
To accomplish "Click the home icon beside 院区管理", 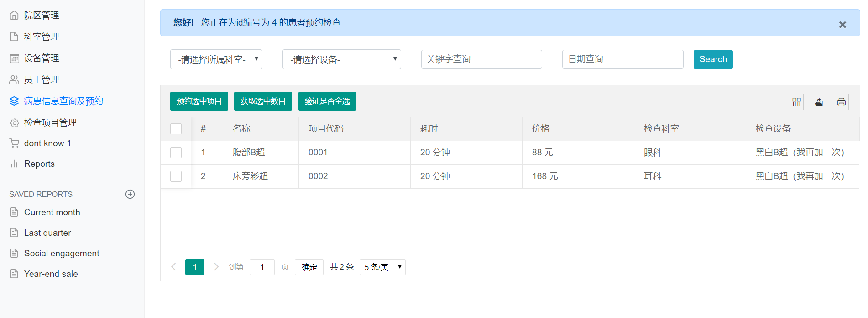I will coord(14,15).
